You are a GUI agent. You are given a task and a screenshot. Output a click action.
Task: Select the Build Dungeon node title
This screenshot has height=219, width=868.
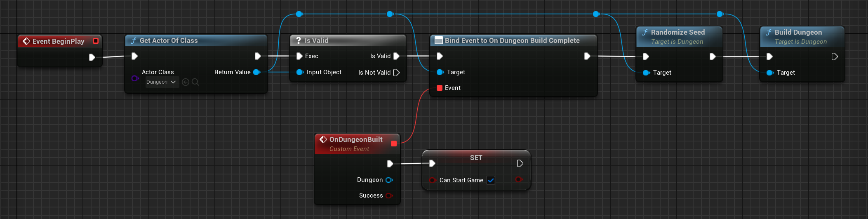tap(798, 32)
